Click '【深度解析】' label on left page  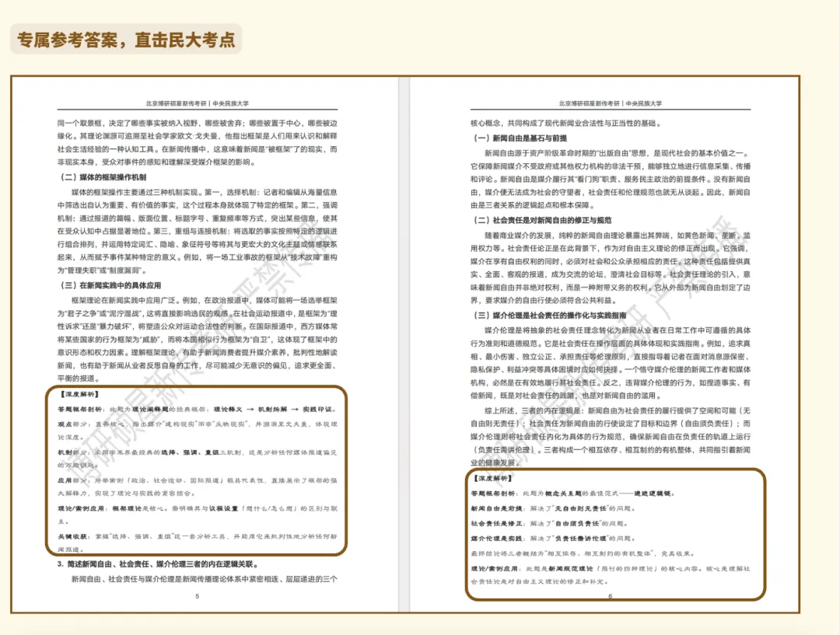(79, 394)
